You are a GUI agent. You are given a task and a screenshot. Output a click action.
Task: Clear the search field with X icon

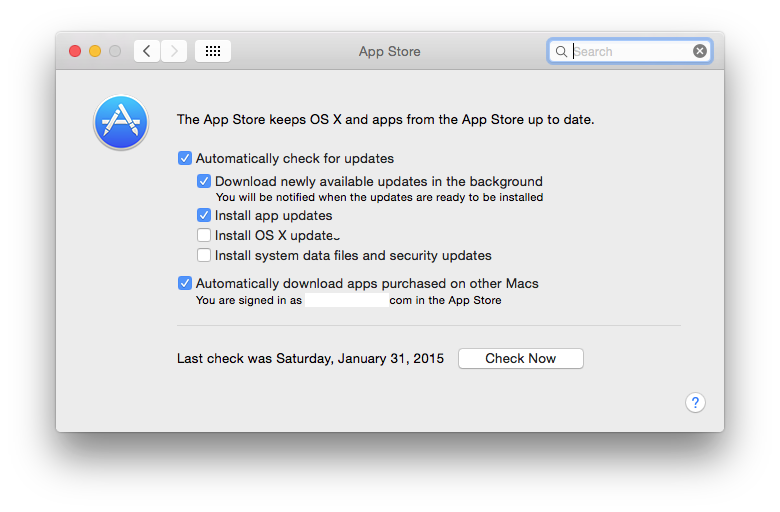tap(699, 51)
